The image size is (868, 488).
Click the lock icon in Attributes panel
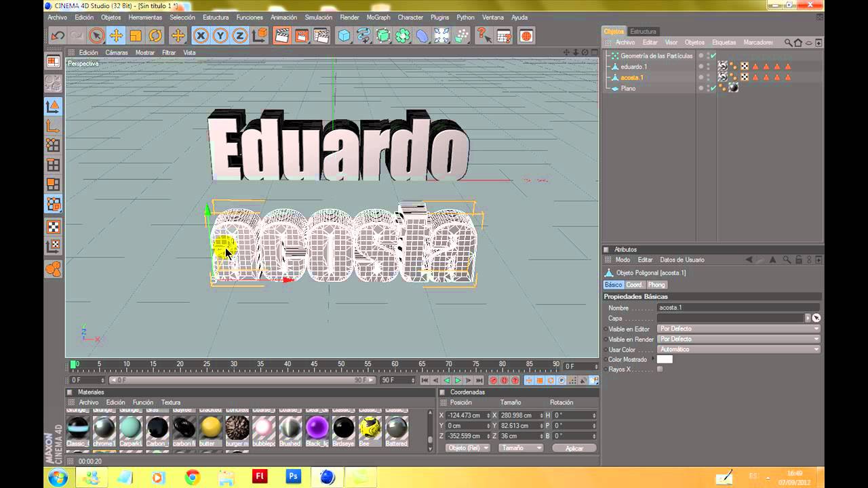click(x=798, y=260)
